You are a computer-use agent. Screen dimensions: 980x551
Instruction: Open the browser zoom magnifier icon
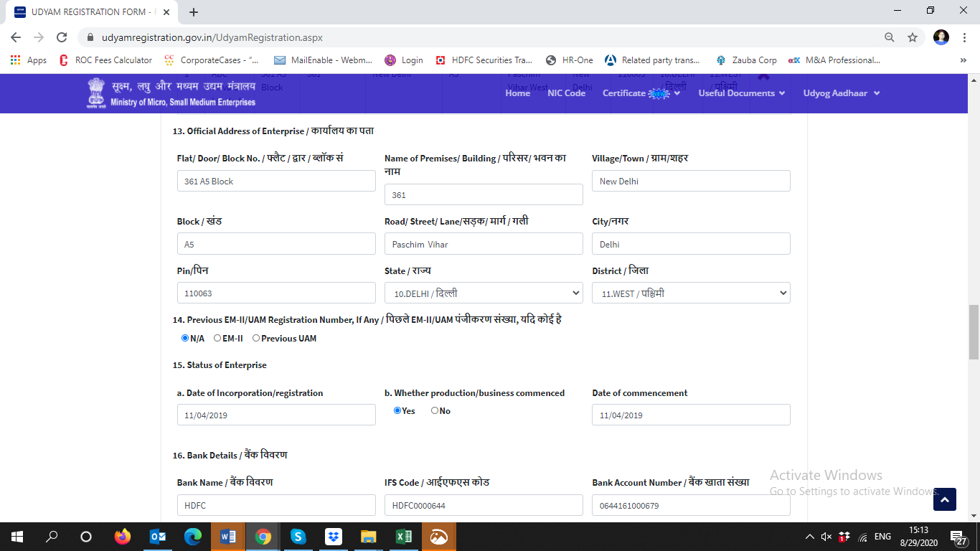(889, 37)
